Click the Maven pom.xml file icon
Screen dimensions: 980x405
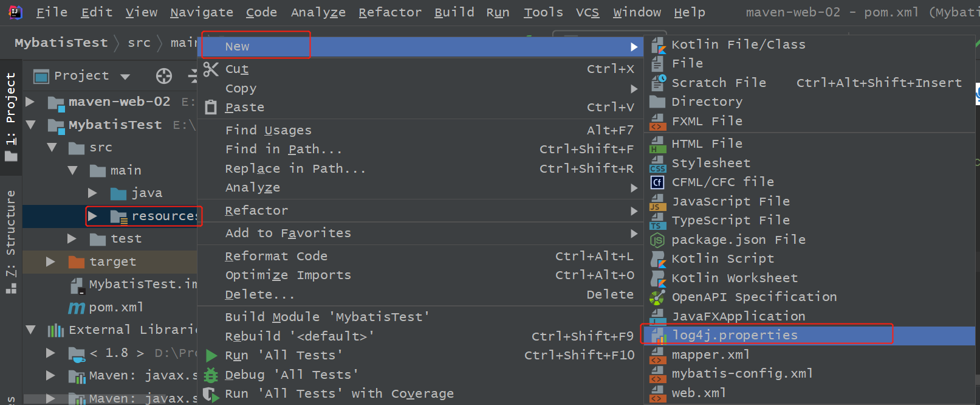coord(77,308)
